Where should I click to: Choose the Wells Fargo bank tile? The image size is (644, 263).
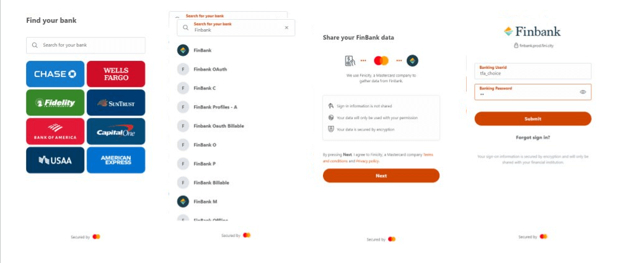click(116, 74)
